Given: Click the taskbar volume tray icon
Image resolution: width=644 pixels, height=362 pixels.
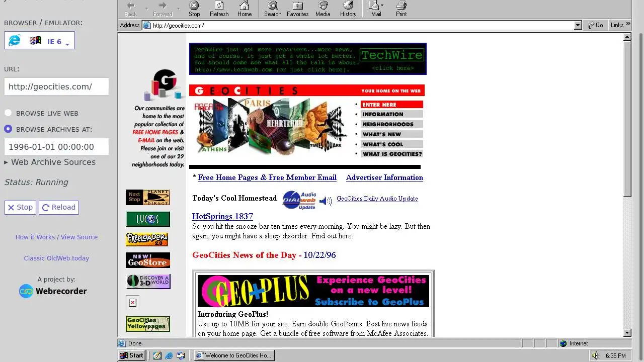Looking at the screenshot, I should coord(596,355).
